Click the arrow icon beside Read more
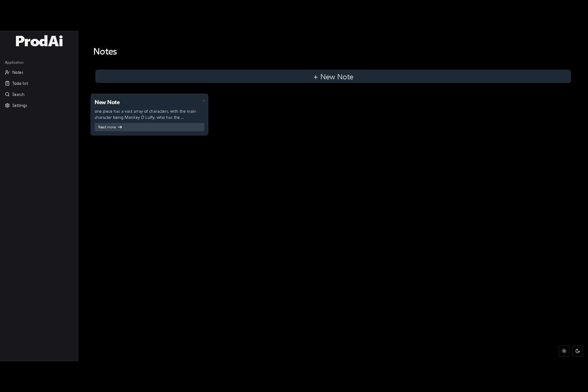The height and width of the screenshot is (392, 588). (x=120, y=127)
